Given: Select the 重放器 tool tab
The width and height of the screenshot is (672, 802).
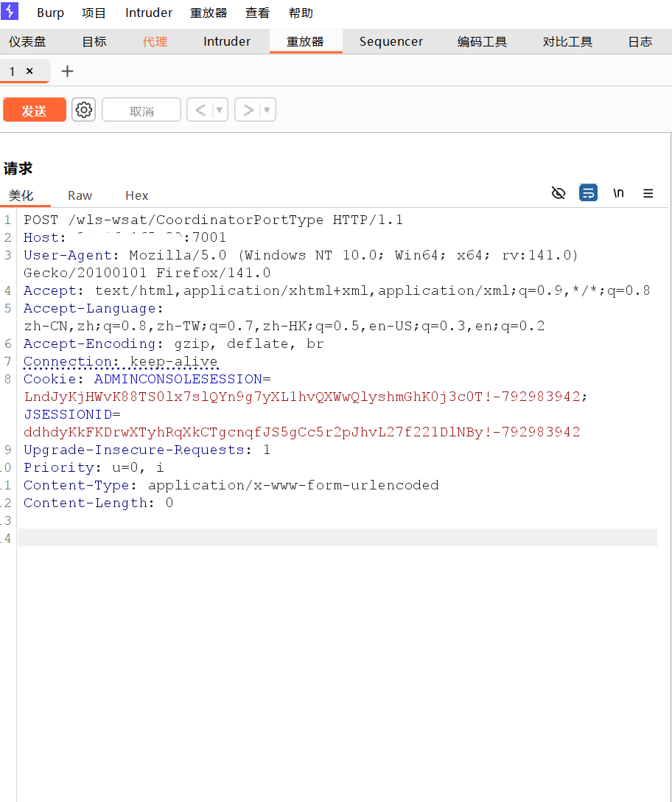Looking at the screenshot, I should pos(305,41).
